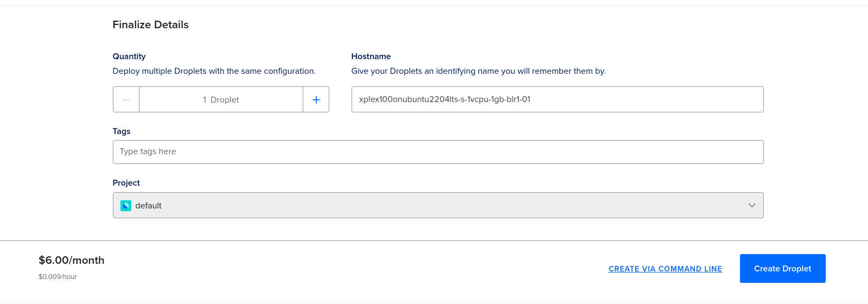Click into the Hostname text field
This screenshot has height=304, width=868.
point(558,99)
